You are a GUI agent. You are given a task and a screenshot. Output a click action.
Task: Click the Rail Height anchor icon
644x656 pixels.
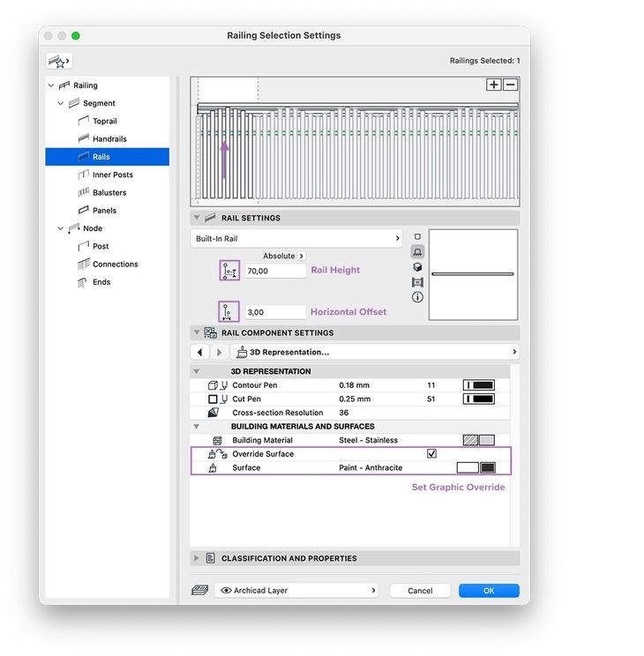tap(229, 271)
